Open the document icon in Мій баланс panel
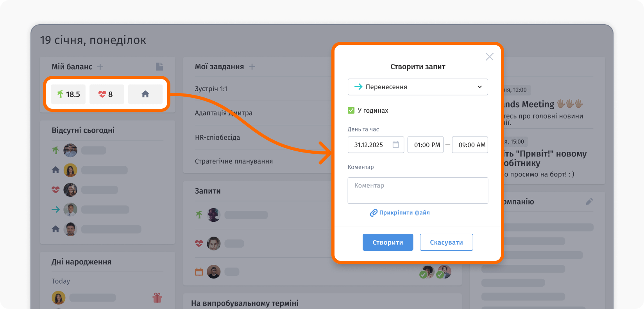This screenshot has width=644, height=309. (159, 66)
